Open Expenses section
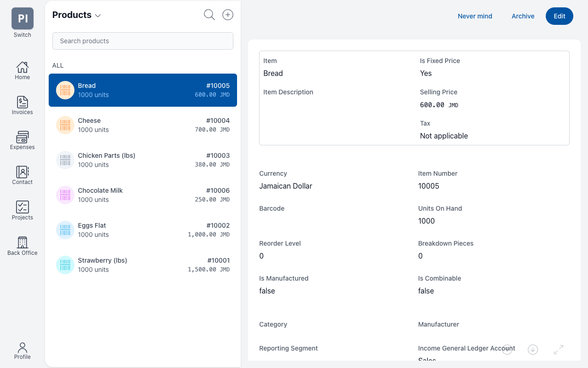This screenshot has height=368, width=588. [22, 140]
